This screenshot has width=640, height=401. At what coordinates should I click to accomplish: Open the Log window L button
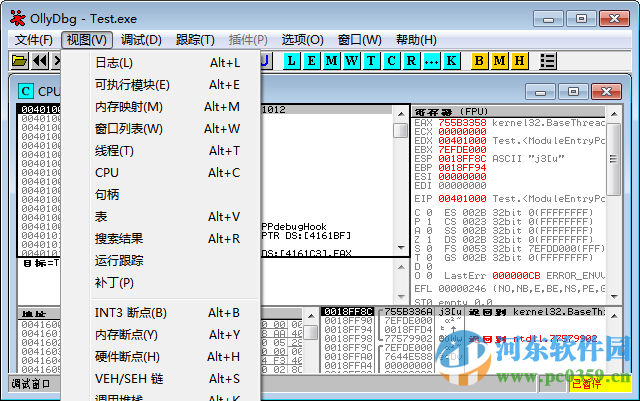pyautogui.click(x=291, y=61)
